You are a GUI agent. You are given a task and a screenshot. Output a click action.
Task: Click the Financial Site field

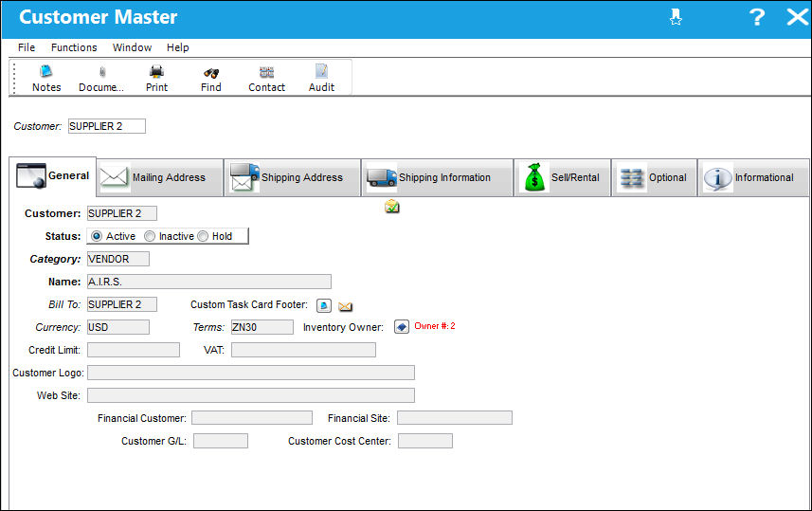tap(455, 418)
